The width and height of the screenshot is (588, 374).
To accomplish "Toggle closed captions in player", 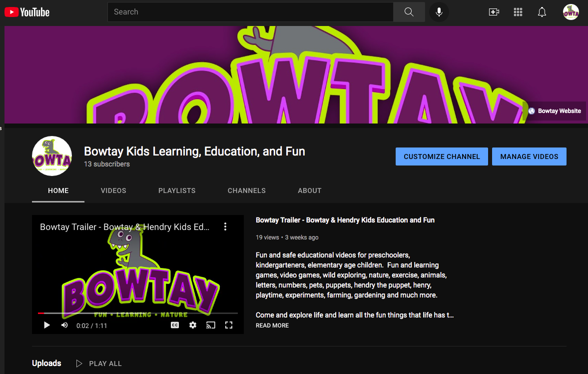I will 175,325.
